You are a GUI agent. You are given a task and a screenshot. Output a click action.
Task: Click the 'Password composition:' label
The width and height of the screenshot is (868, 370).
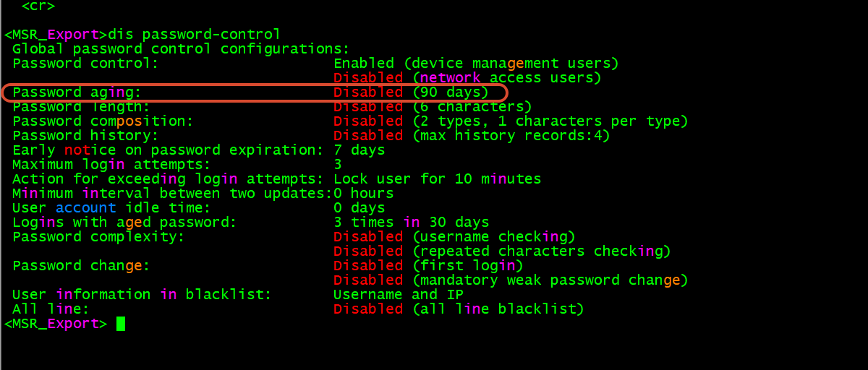click(x=103, y=121)
